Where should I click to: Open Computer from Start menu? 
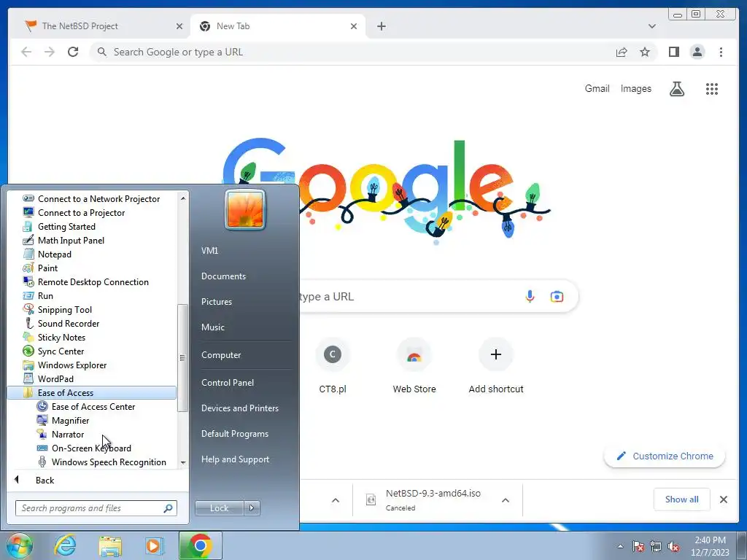pyautogui.click(x=221, y=355)
